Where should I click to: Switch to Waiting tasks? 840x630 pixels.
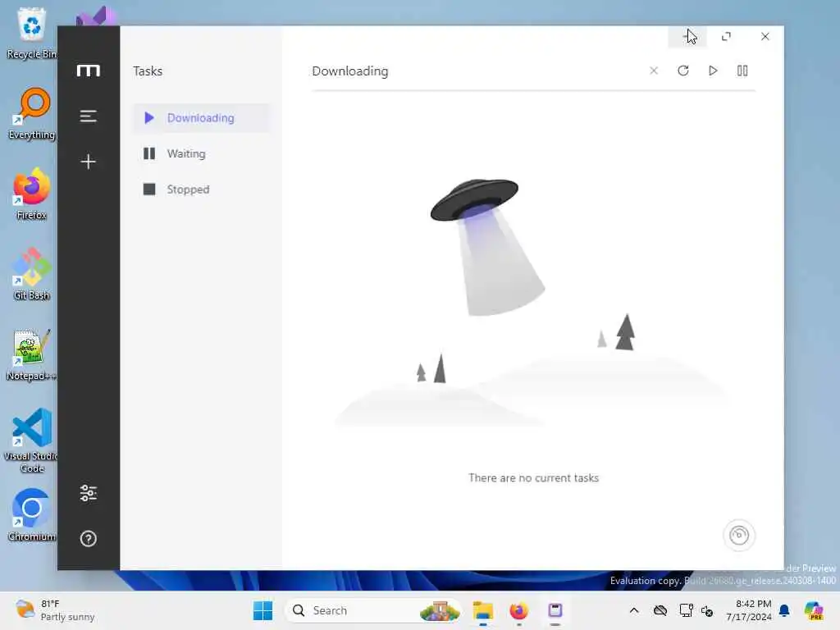[202, 153]
